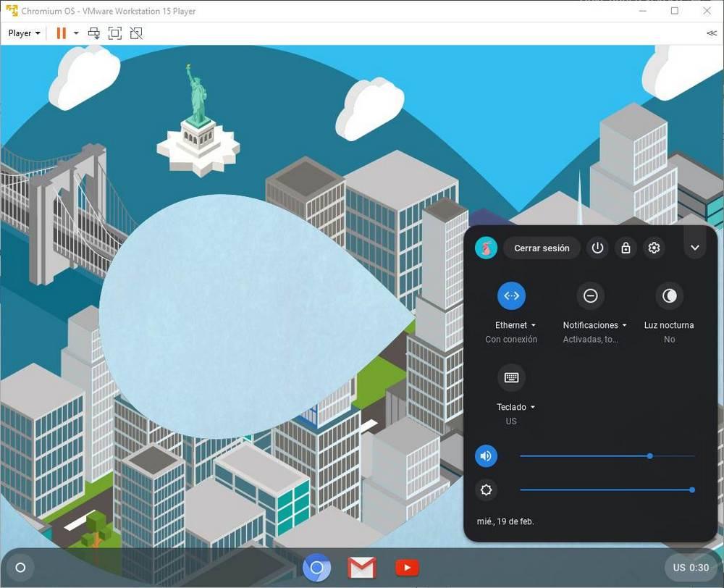Click the date mié., 19 de feb.

[x=505, y=521]
